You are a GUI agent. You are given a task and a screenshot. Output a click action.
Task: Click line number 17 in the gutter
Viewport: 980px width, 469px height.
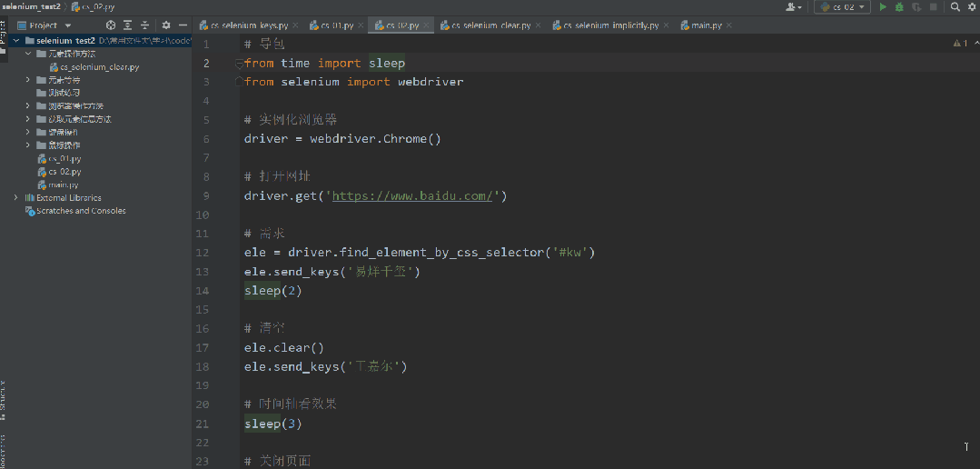pyautogui.click(x=202, y=348)
